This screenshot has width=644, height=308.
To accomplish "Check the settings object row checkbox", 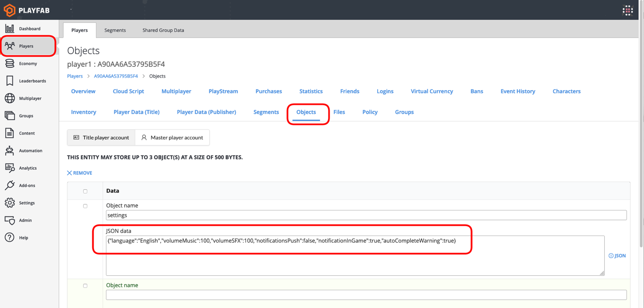I will tap(85, 206).
